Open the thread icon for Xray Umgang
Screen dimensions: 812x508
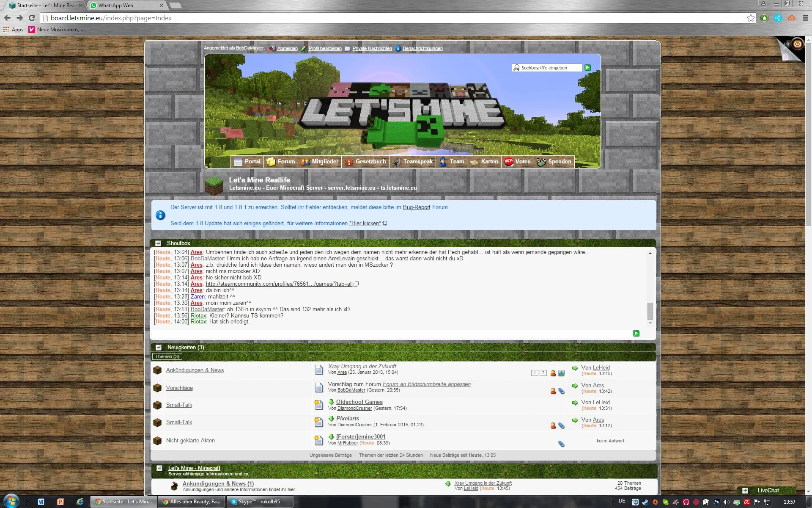[x=319, y=370]
